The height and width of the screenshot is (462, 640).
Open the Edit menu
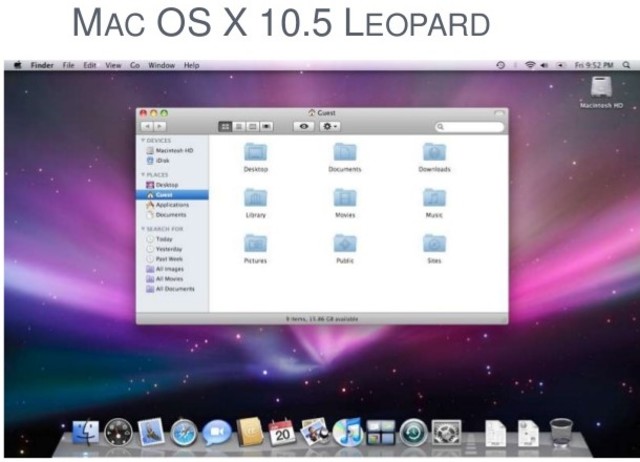coord(90,65)
